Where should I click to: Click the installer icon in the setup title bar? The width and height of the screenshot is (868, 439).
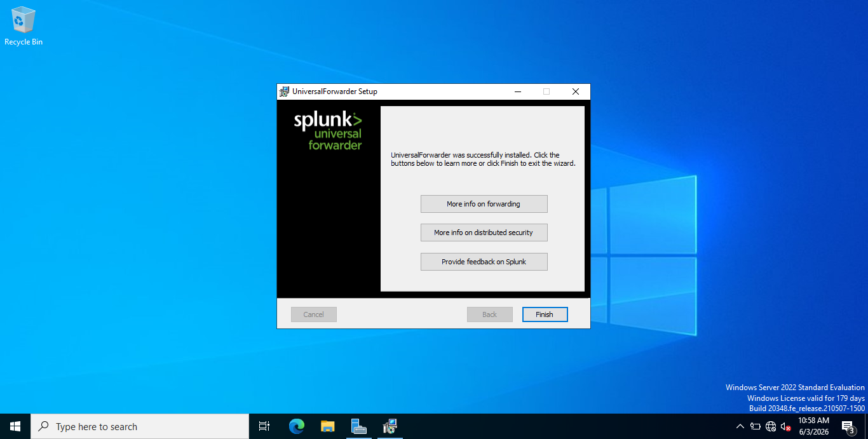[x=284, y=91]
